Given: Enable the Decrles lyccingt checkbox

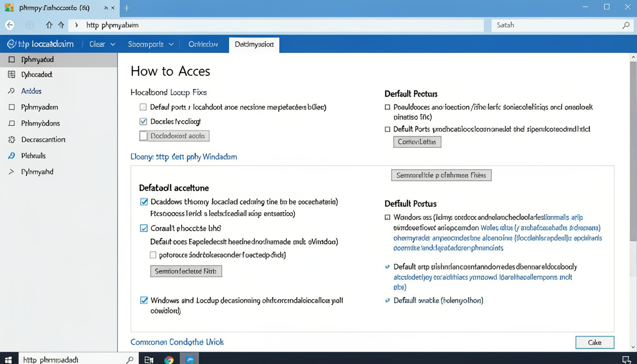Looking at the screenshot, I should point(143,121).
